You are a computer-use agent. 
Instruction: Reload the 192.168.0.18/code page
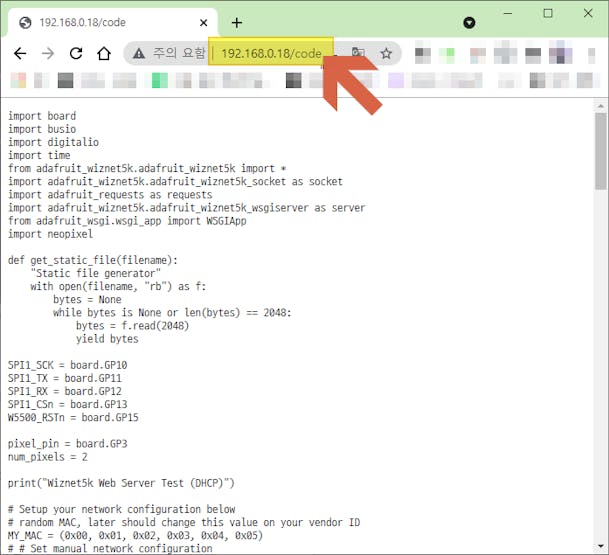coord(76,53)
